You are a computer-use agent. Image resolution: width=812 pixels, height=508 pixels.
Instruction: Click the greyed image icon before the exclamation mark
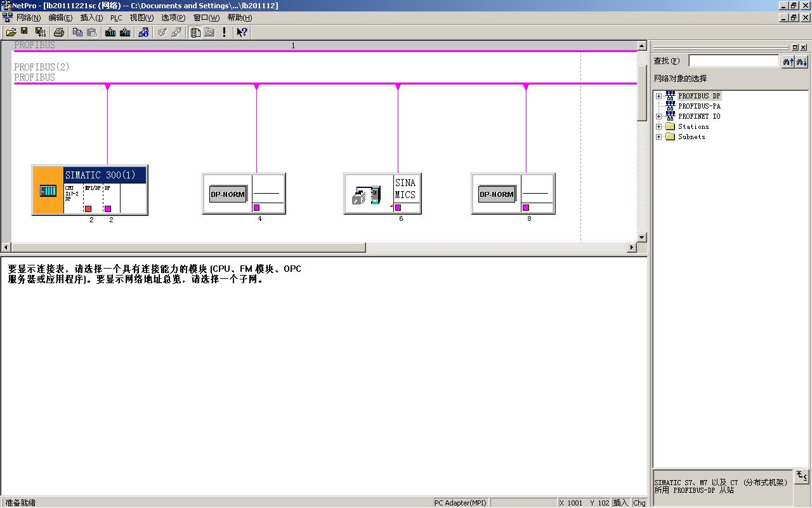(209, 32)
